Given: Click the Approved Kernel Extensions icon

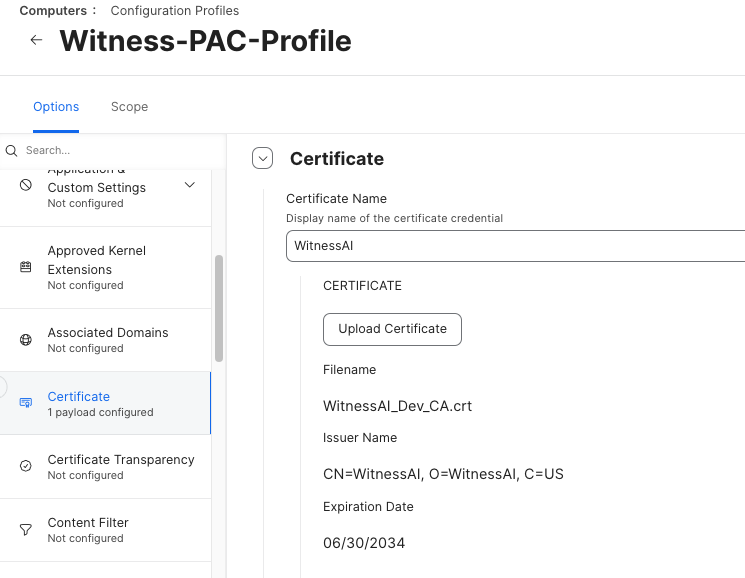Looking at the screenshot, I should [x=26, y=267].
